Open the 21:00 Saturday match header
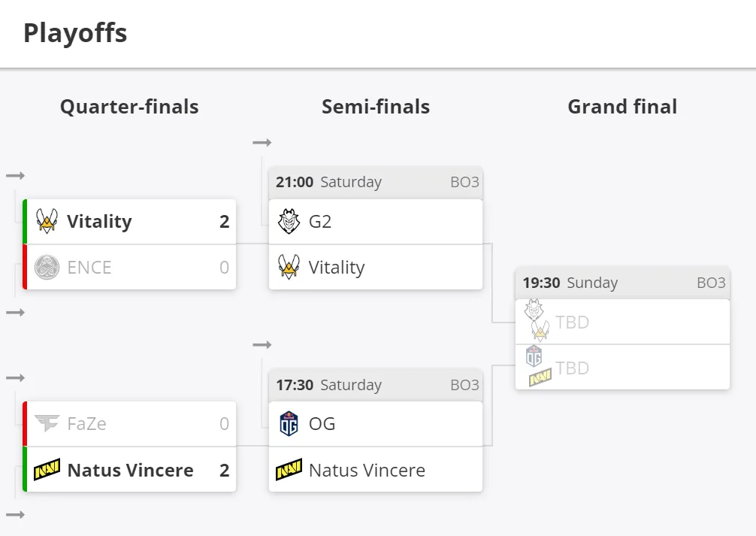The height and width of the screenshot is (536, 756). pyautogui.click(x=376, y=183)
